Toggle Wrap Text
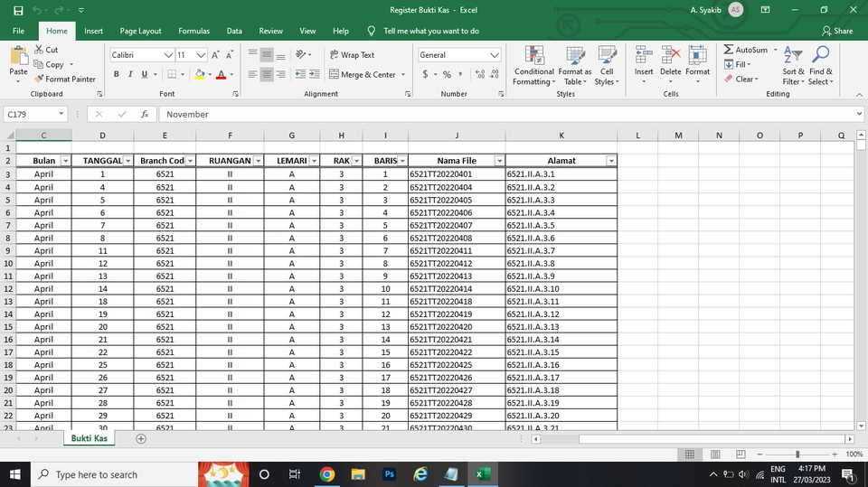 tap(352, 55)
